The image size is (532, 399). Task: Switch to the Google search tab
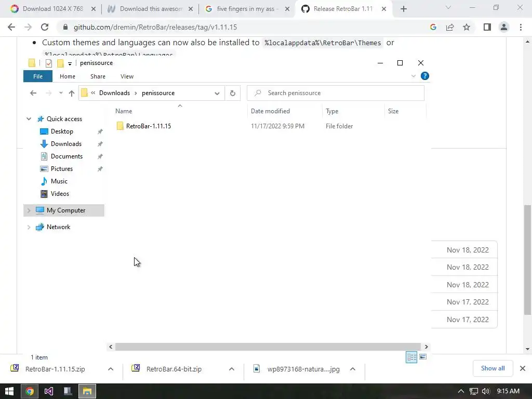click(247, 9)
